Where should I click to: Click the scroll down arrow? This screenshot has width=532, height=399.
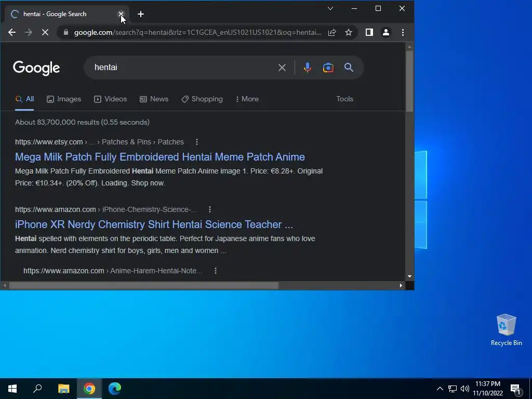point(409,276)
